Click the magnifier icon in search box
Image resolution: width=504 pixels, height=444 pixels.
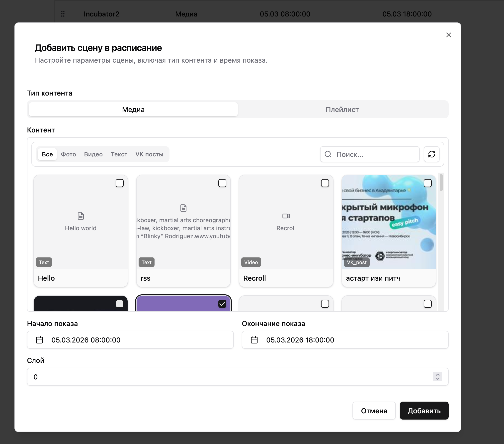click(x=328, y=154)
